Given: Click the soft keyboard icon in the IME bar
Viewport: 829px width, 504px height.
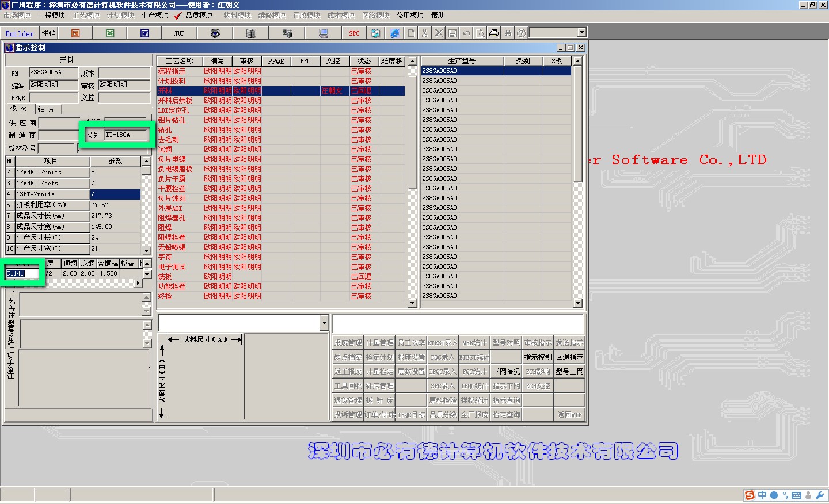Looking at the screenshot, I should coord(797,495).
